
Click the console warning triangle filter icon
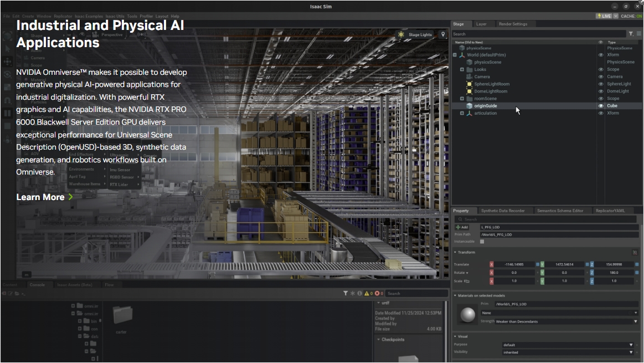pos(367,293)
